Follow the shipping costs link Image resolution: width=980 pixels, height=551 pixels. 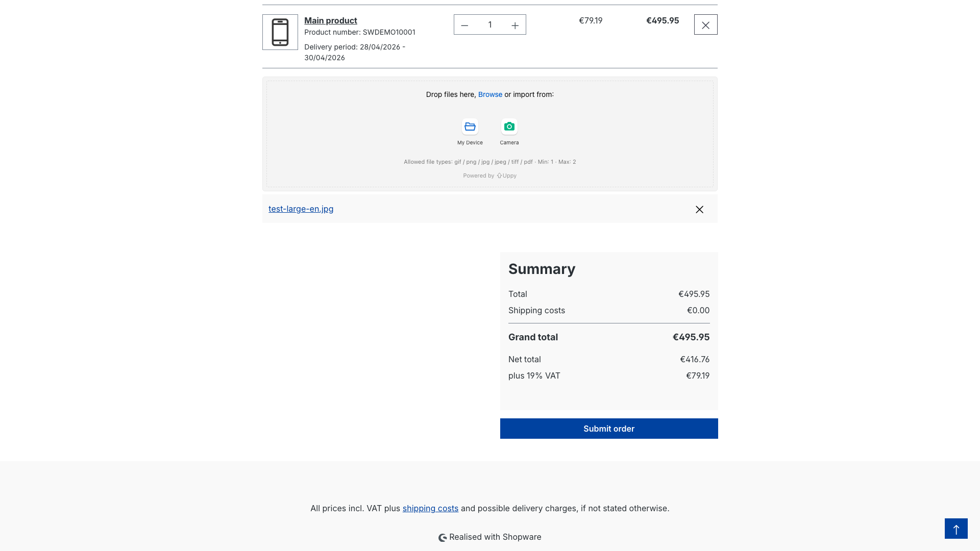pyautogui.click(x=430, y=508)
